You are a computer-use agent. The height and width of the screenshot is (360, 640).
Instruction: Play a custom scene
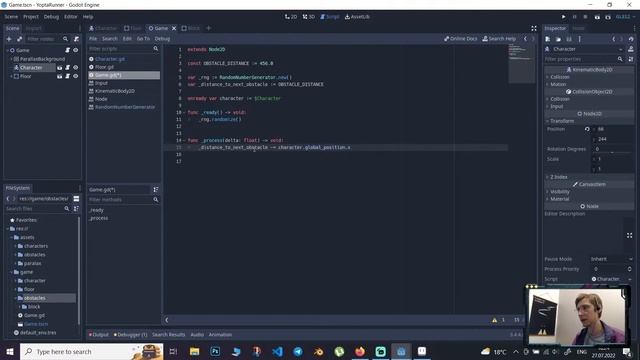tap(608, 17)
